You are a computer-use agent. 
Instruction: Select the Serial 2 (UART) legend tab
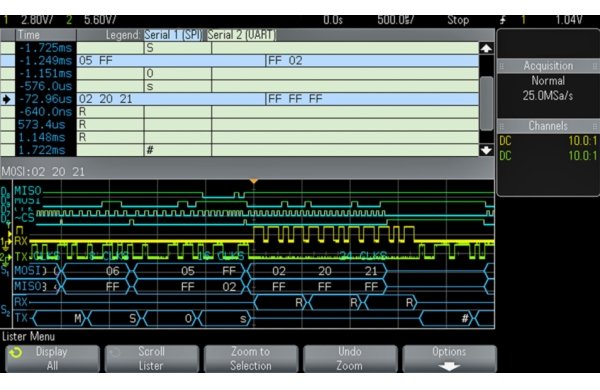tap(241, 35)
